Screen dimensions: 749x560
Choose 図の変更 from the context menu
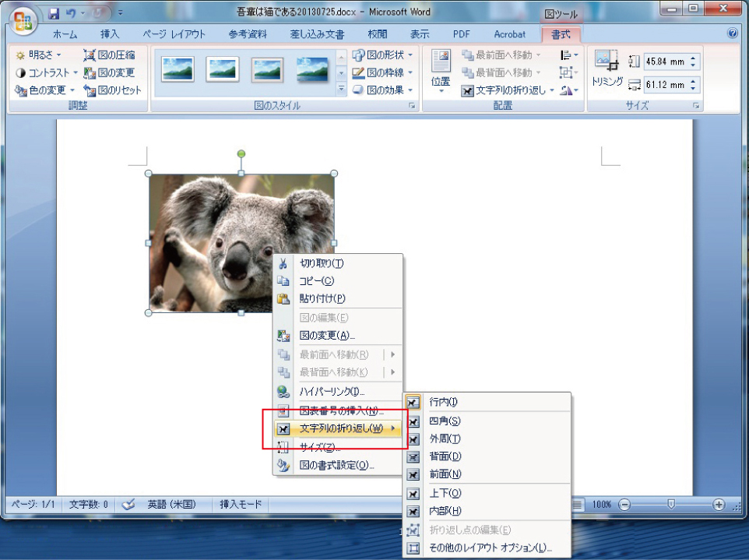pyautogui.click(x=338, y=336)
